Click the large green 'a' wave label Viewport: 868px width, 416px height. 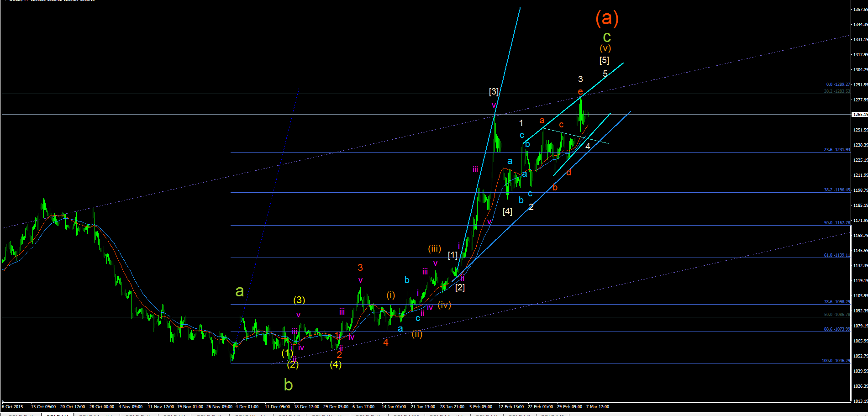coord(239,291)
